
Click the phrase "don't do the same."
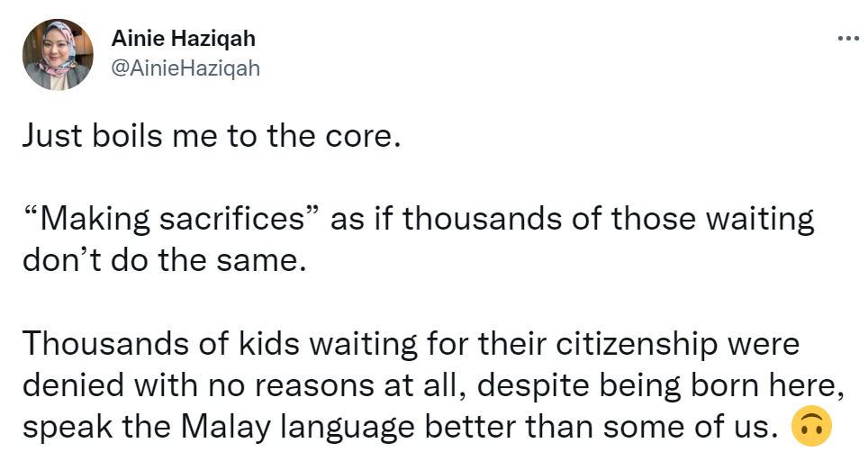tap(165, 260)
